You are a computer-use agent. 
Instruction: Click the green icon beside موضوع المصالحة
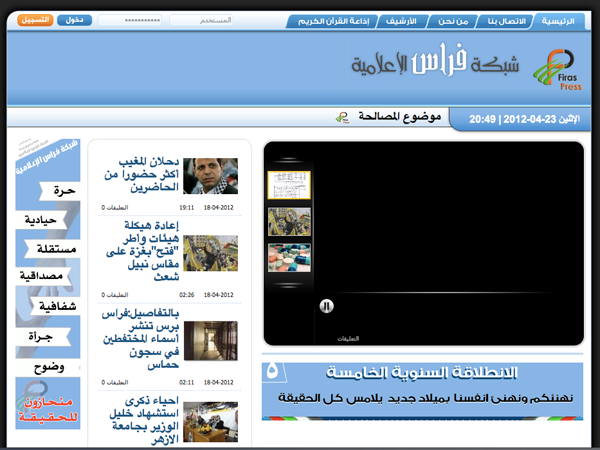pyautogui.click(x=342, y=118)
